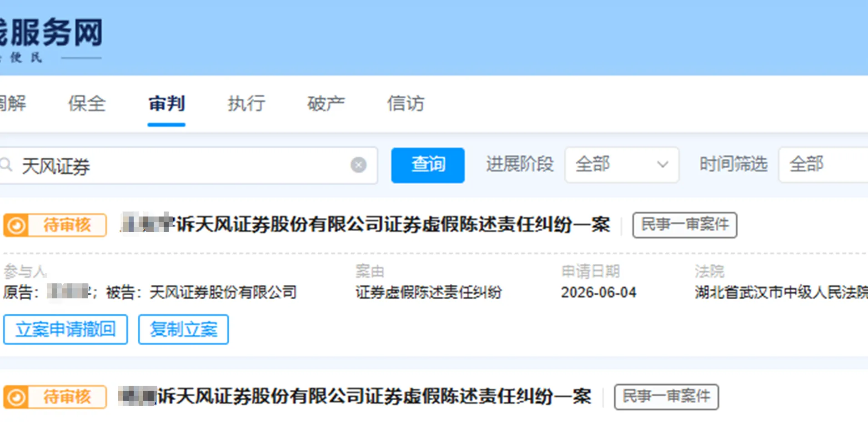Click the 查询 button
This screenshot has height=423, width=868.
pos(428,165)
